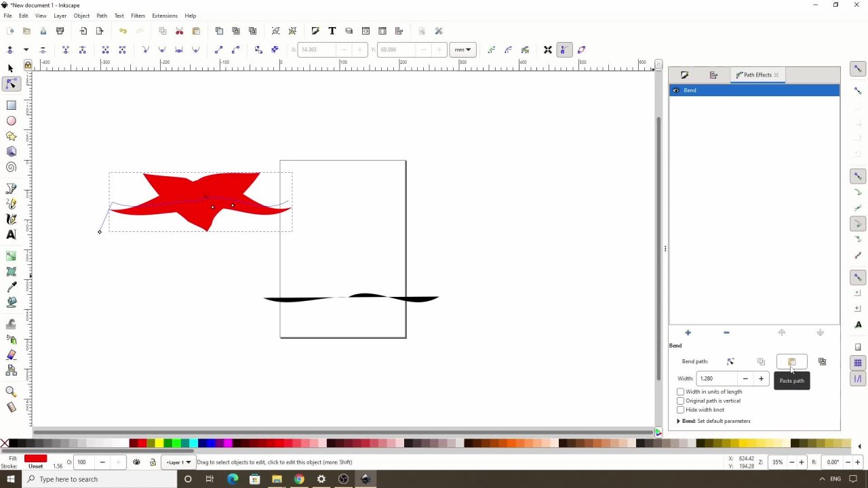Pick the Zoom tool magnifier
The width and height of the screenshot is (868, 488).
pos(11,391)
